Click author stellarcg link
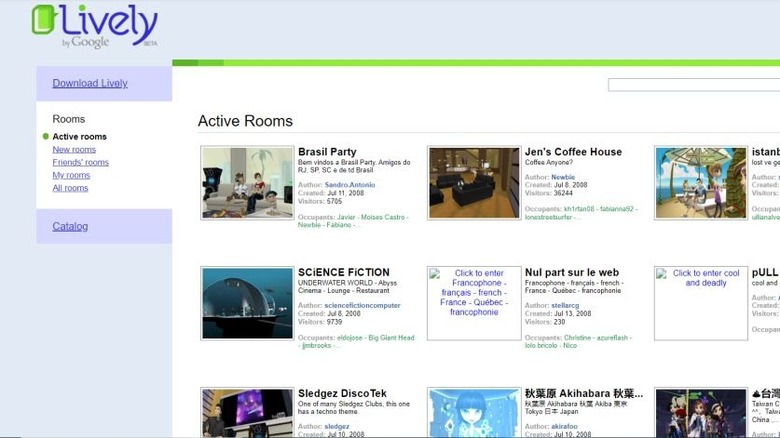Image resolution: width=780 pixels, height=438 pixels. [x=564, y=305]
